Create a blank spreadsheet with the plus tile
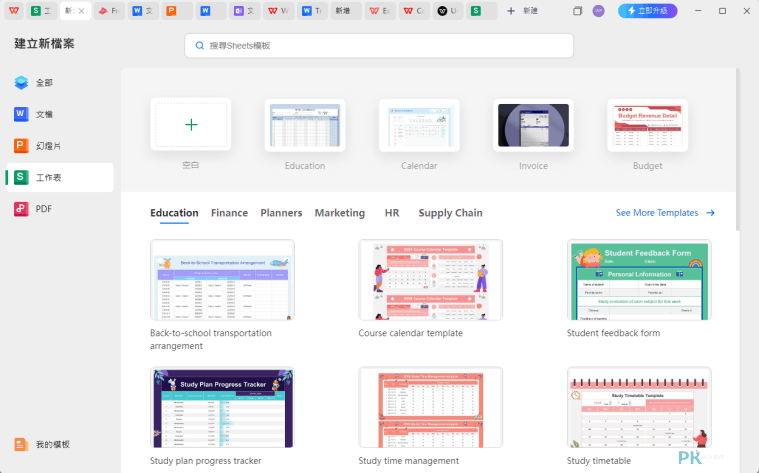759x473 pixels. point(191,125)
